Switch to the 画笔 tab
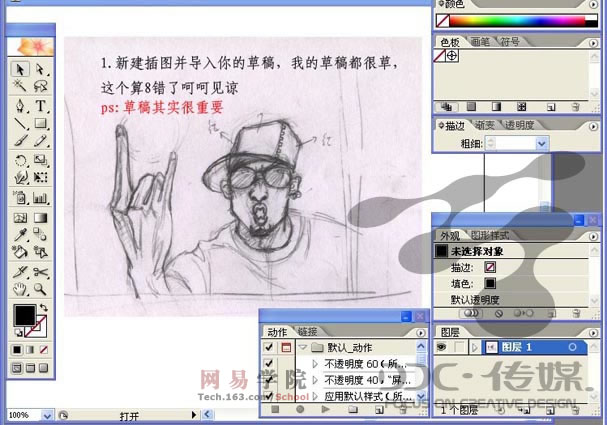Viewport: 607px width, 425px height. 480,41
